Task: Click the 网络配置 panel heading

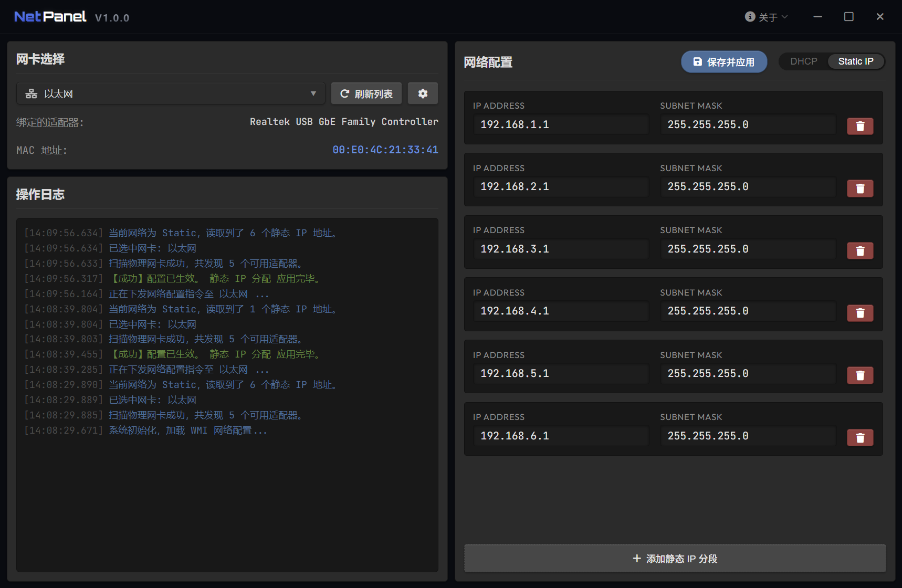Action: (x=488, y=62)
